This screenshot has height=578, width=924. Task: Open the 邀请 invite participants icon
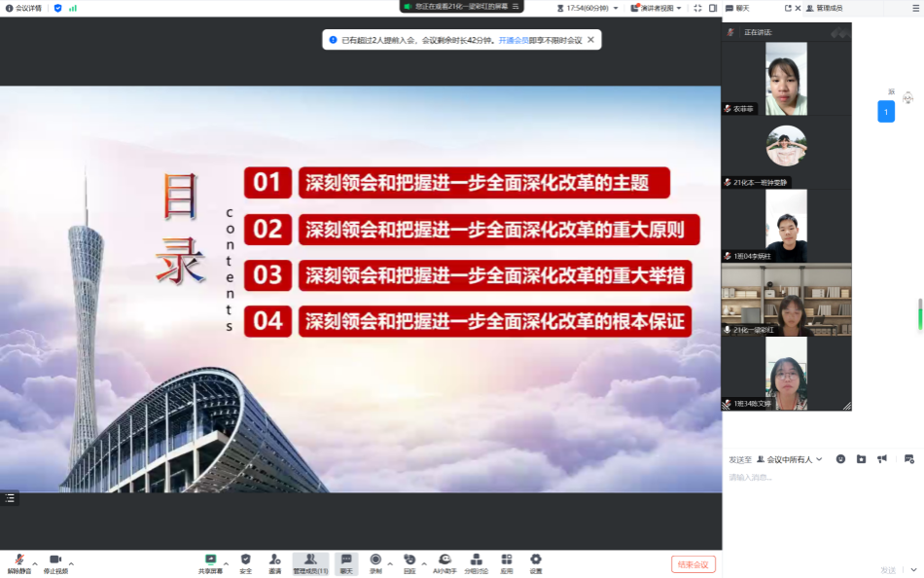[275, 560]
